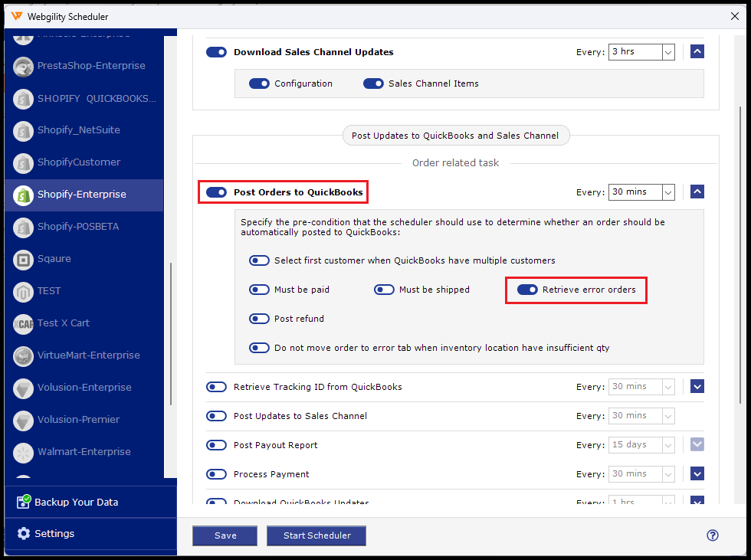This screenshot has width=751, height=560.
Task: Click the ShopifyCustomer store icon
Action: click(x=23, y=162)
